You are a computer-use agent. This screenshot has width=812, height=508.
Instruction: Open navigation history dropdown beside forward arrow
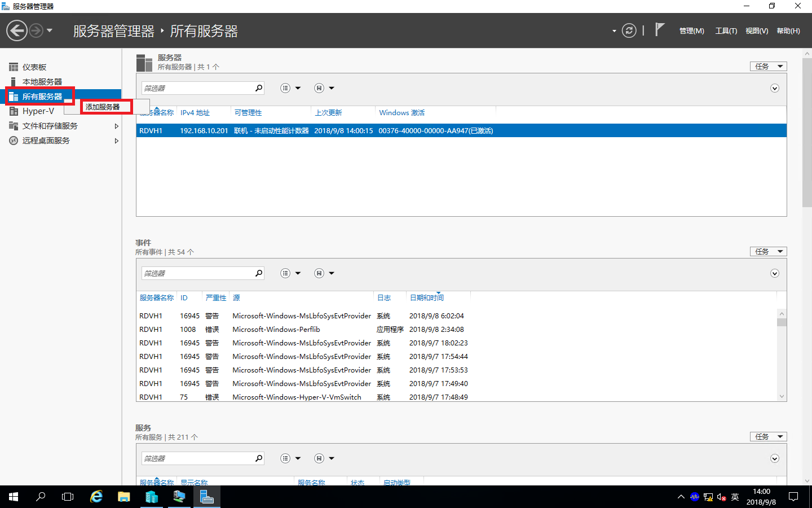coord(50,30)
